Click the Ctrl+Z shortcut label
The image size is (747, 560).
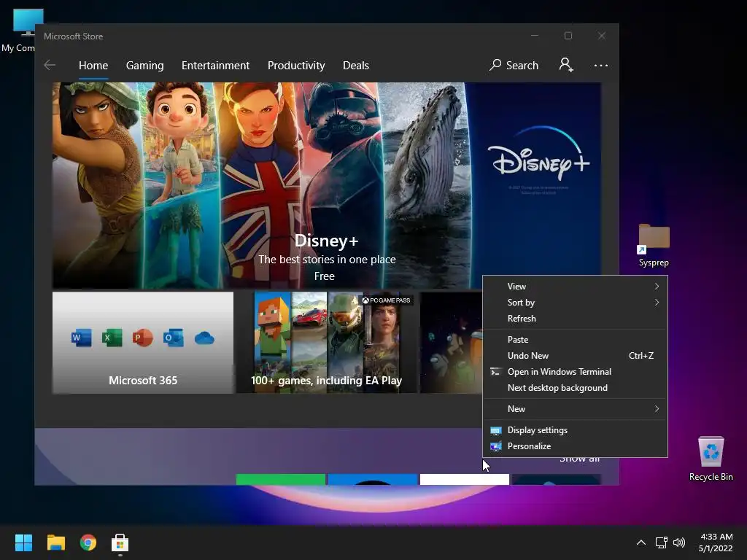coord(640,356)
